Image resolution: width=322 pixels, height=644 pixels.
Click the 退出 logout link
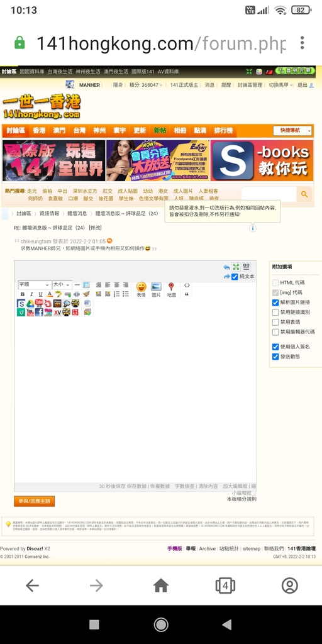(x=303, y=85)
